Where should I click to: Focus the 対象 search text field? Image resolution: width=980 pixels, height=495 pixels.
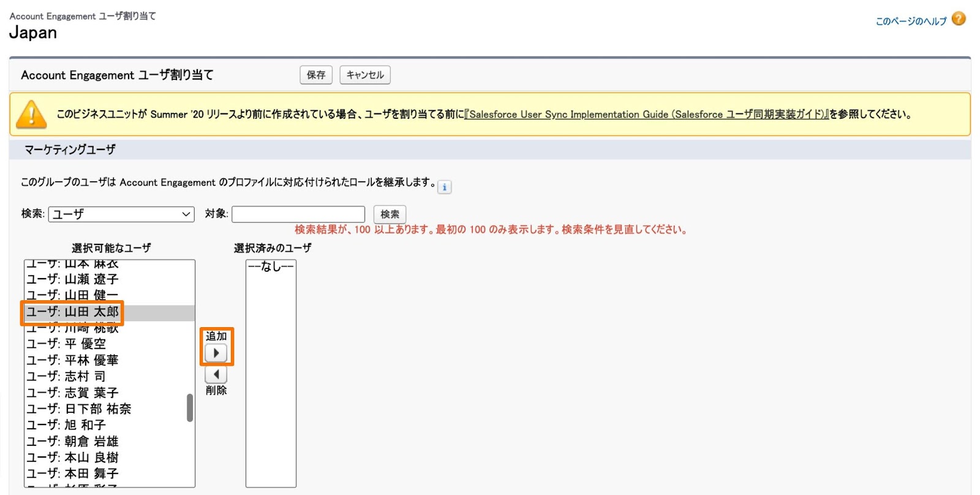tap(298, 214)
